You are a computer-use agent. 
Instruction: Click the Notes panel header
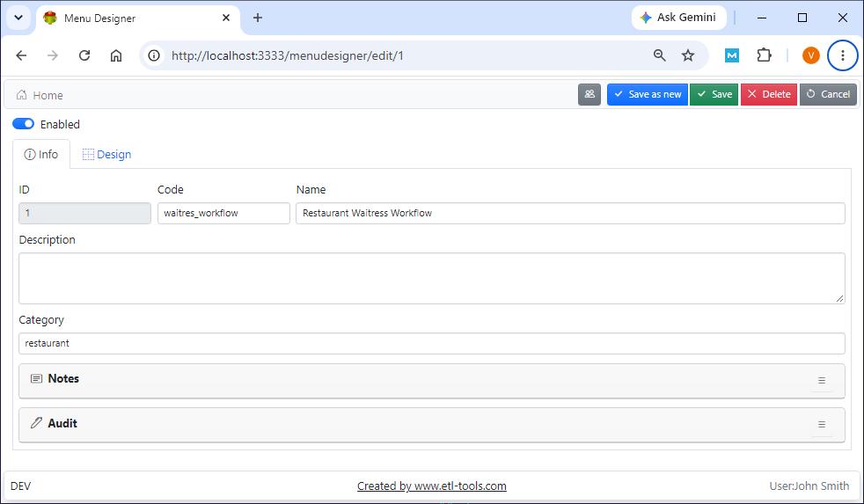431,381
